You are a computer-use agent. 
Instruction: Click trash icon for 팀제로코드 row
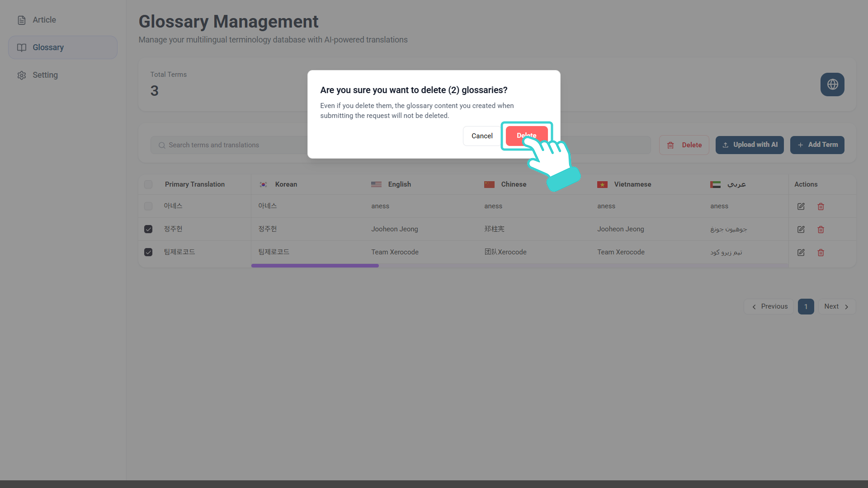click(821, 253)
